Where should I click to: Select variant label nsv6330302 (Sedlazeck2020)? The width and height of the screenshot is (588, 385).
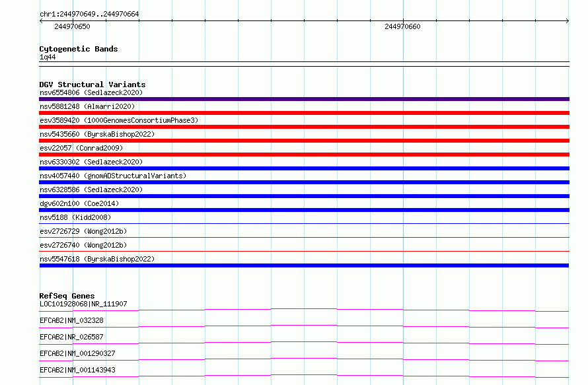click(x=91, y=162)
